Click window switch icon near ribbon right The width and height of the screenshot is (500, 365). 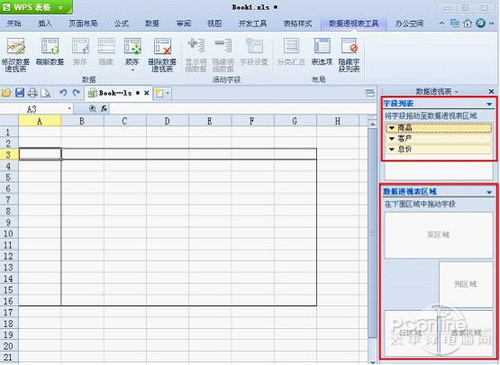tap(454, 23)
